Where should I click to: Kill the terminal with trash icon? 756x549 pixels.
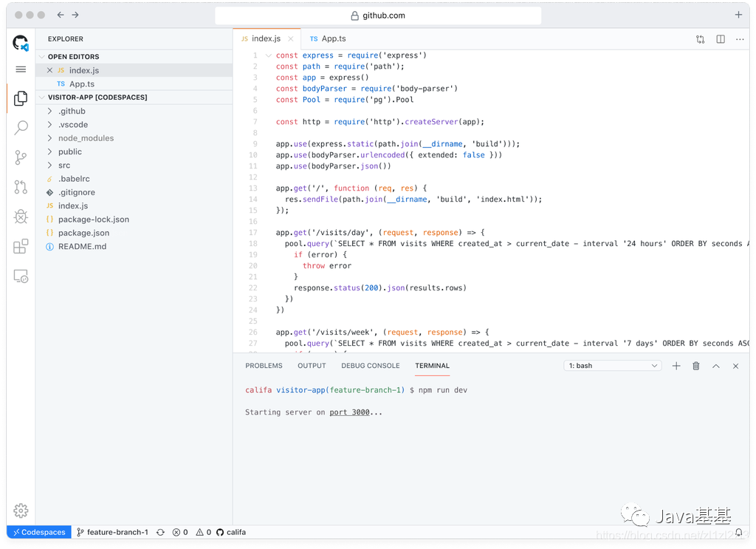click(695, 366)
